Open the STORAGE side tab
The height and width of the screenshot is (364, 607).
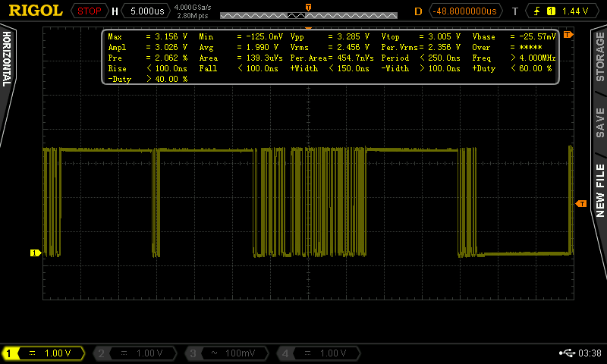[x=599, y=57]
